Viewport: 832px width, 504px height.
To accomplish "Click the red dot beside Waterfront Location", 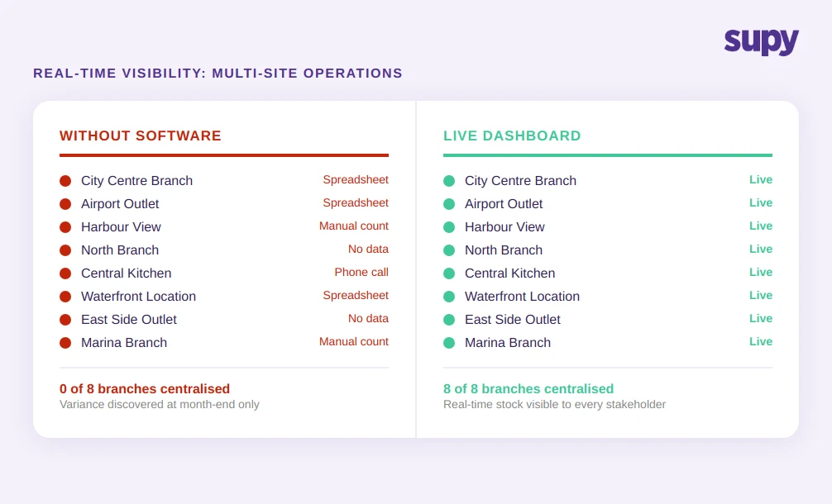I will (x=65, y=297).
